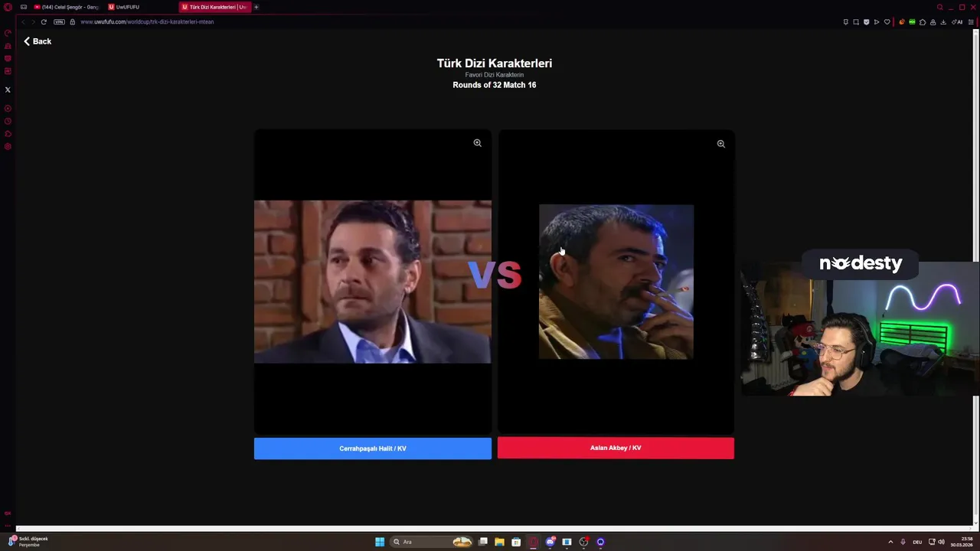Open the microphone tray icon
980x551 pixels.
click(x=903, y=542)
